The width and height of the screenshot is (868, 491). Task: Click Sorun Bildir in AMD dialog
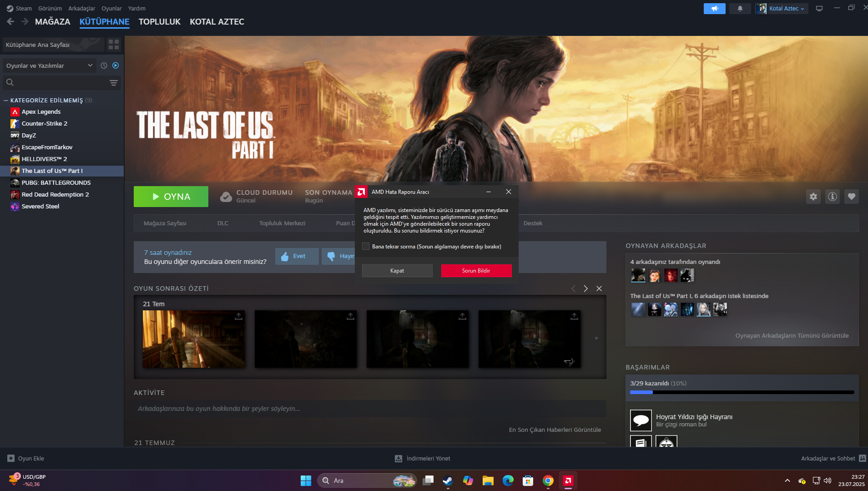(x=476, y=271)
